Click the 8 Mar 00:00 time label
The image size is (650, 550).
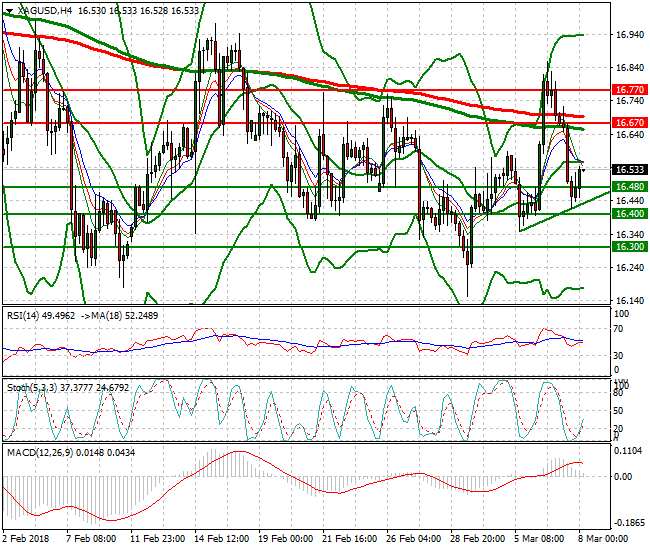603,539
